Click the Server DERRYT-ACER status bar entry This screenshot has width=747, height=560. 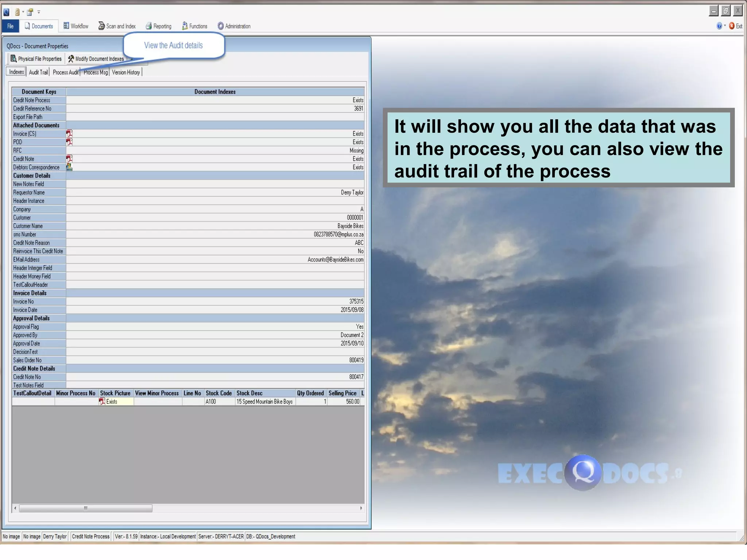pos(221,536)
